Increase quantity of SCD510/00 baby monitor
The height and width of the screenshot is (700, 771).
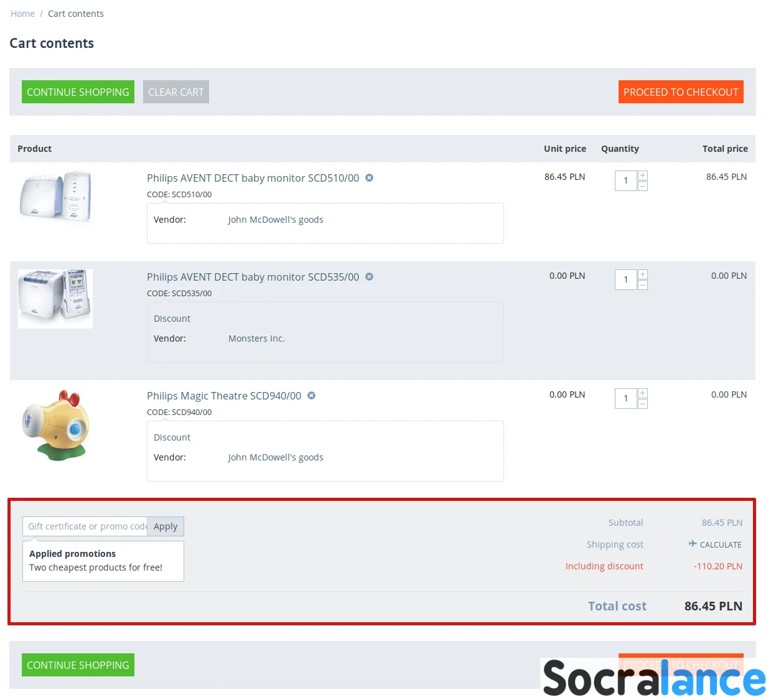643,175
